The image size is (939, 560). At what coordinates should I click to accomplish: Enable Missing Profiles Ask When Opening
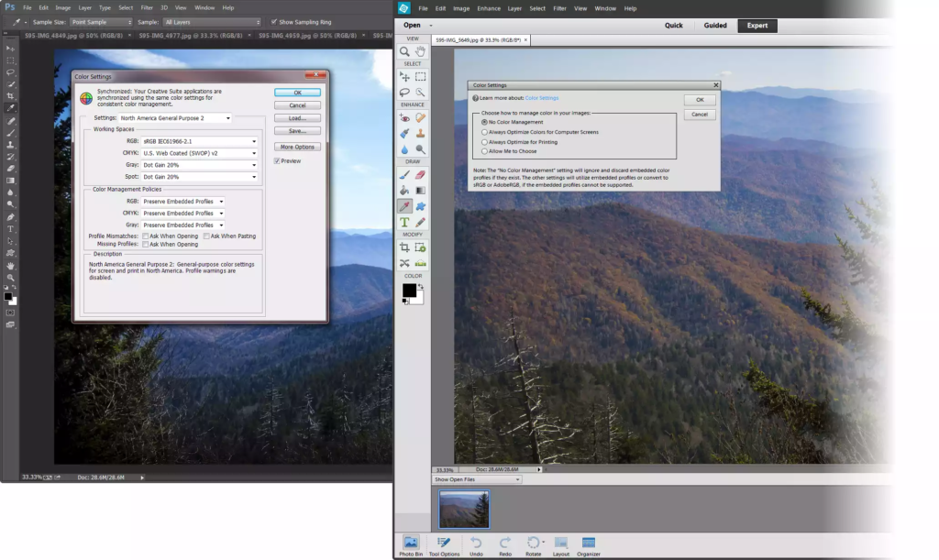click(x=145, y=244)
